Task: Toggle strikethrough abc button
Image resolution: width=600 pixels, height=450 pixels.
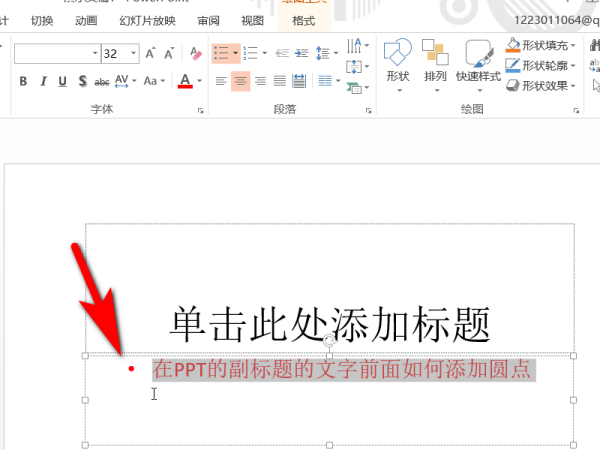Action: click(x=102, y=82)
